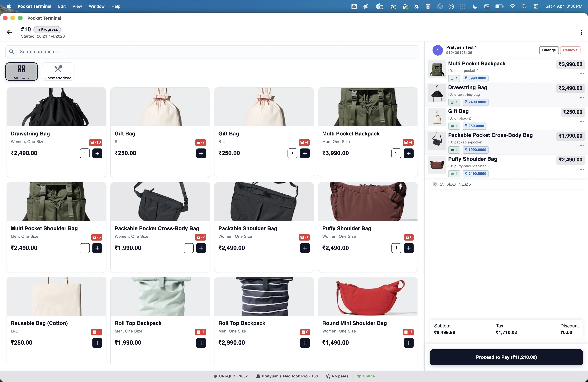Open more options for Drawstring Bag cart line
The image size is (588, 382).
click(582, 98)
